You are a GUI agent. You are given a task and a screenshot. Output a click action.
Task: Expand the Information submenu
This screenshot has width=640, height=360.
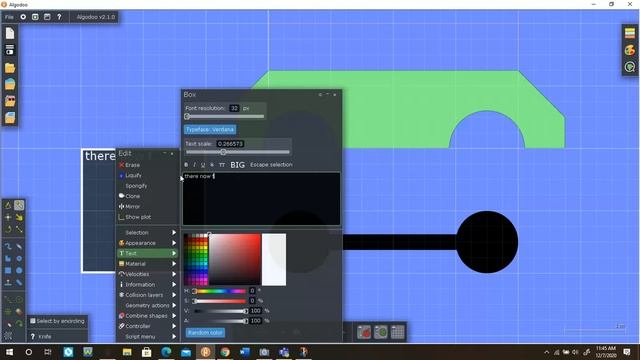click(147, 284)
